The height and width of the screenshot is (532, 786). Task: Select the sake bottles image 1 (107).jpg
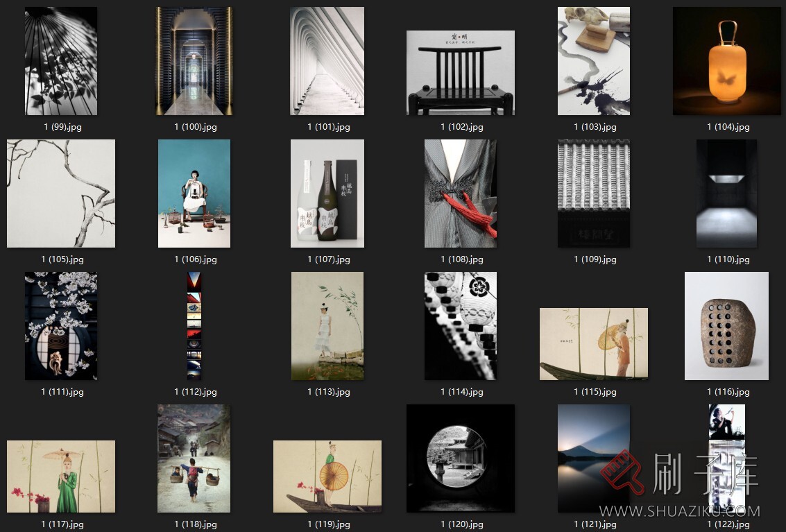pyautogui.click(x=327, y=194)
